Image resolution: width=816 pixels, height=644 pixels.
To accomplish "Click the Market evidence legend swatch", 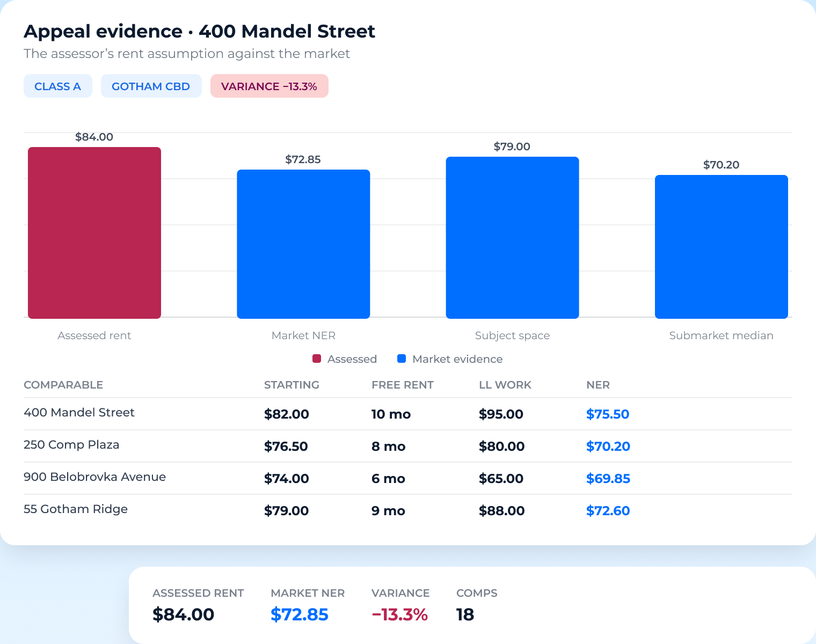I will pyautogui.click(x=402, y=358).
